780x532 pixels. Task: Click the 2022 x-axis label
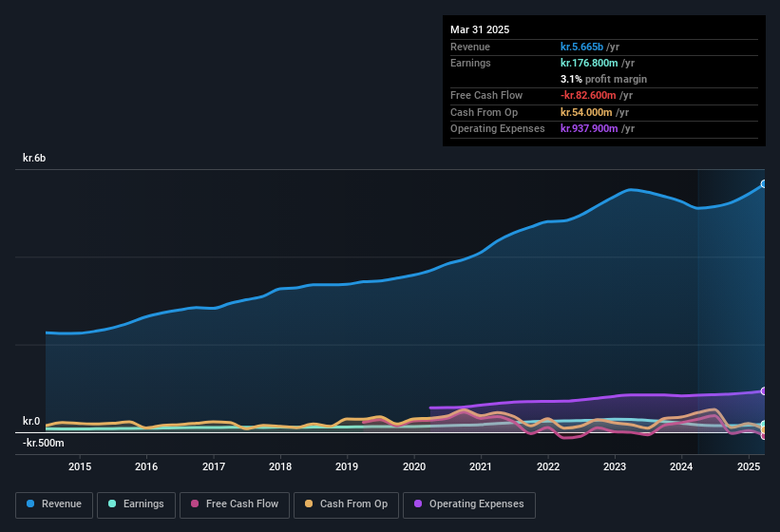click(547, 466)
